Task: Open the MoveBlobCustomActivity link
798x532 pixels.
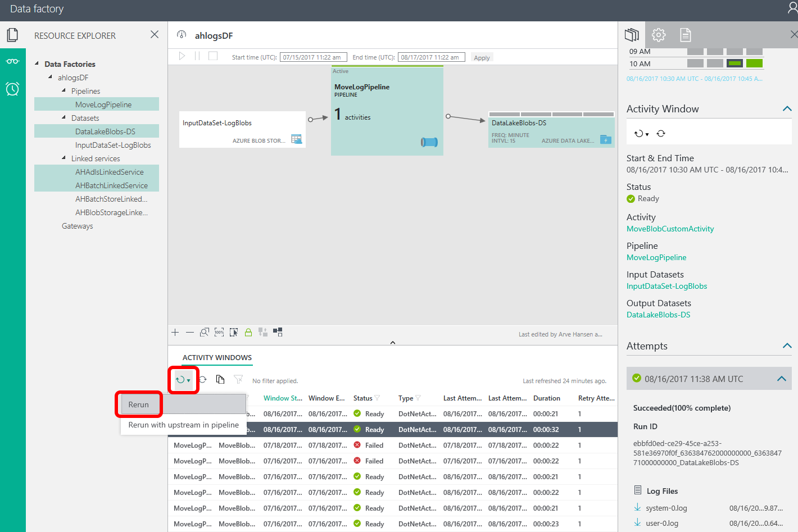Action: (x=670, y=229)
